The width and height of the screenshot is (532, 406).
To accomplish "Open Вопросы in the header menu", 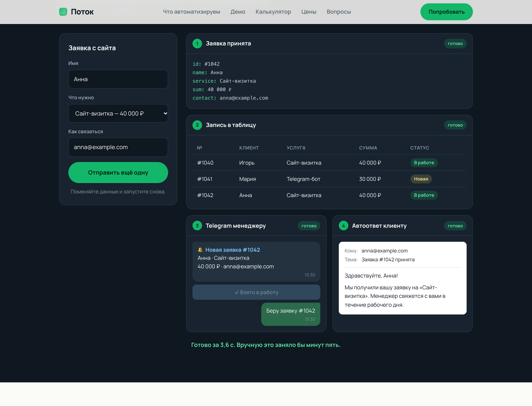I will coord(339,12).
